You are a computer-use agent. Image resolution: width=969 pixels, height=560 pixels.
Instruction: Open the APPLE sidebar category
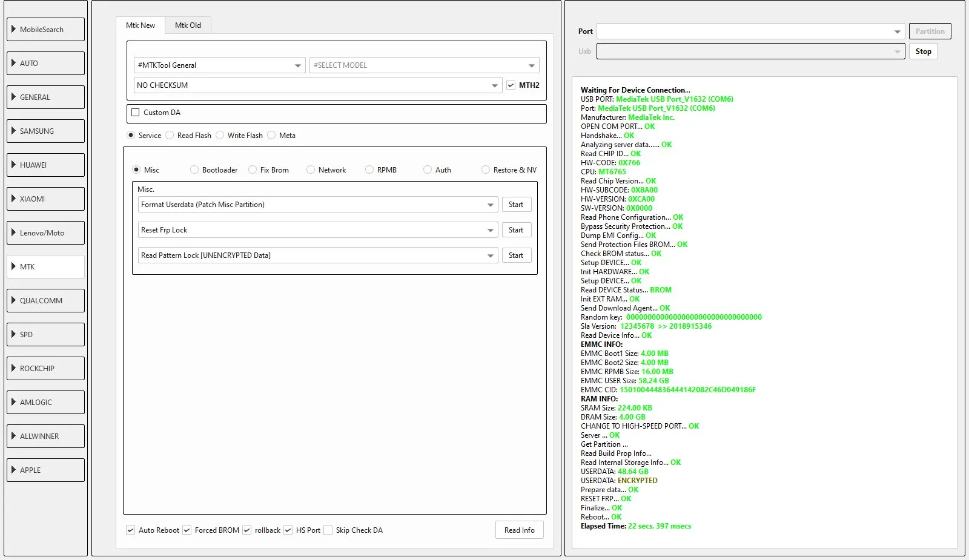(45, 470)
